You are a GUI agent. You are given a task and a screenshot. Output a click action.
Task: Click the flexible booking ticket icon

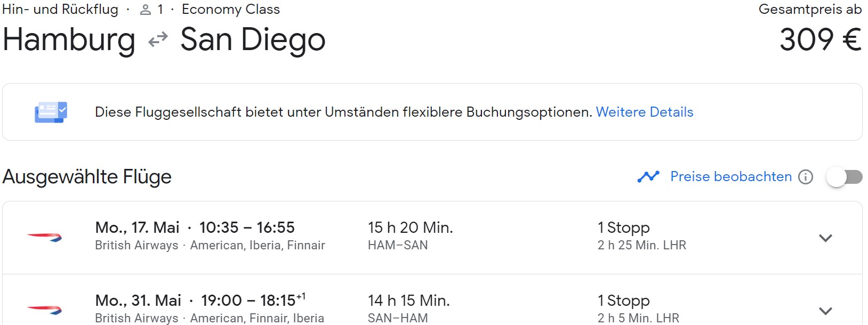pos(51,112)
